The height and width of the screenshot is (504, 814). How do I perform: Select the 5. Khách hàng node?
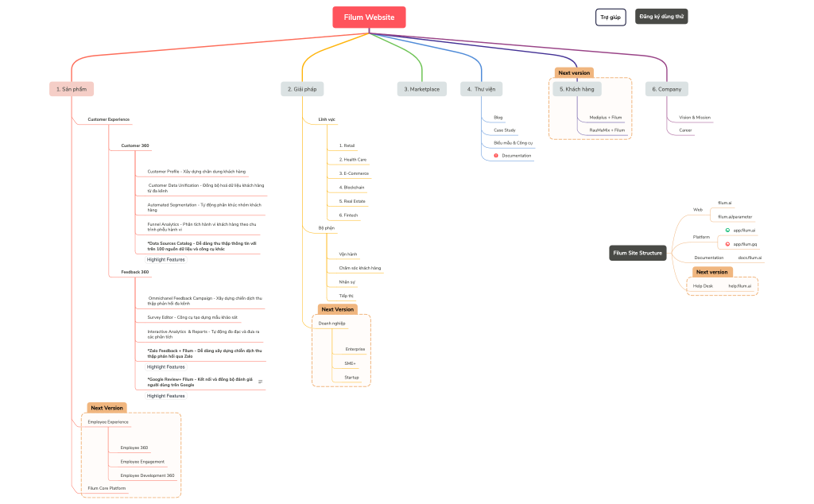pyautogui.click(x=577, y=89)
